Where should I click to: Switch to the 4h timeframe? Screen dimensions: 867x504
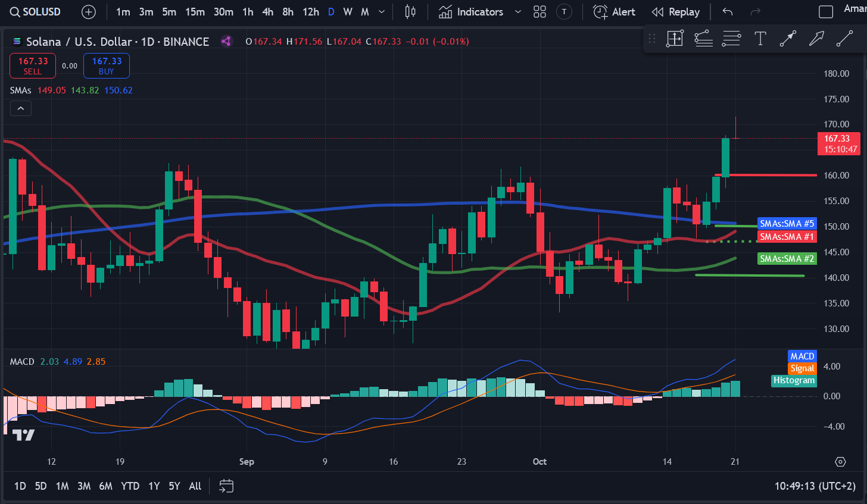pyautogui.click(x=268, y=12)
